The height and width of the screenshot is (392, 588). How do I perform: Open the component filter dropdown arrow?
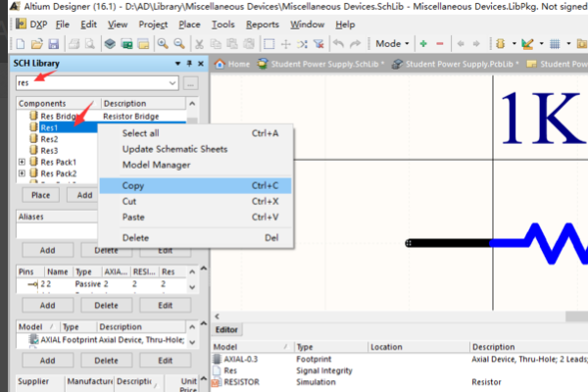click(x=172, y=83)
